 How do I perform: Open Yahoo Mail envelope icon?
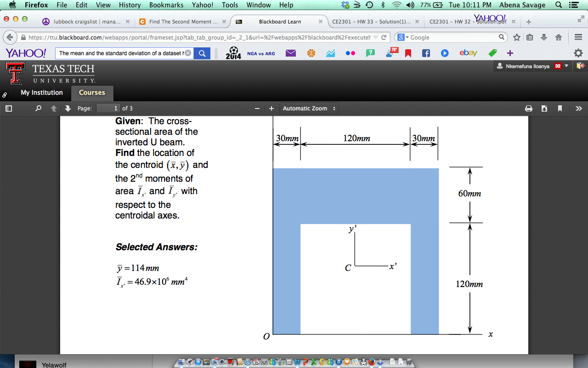[x=290, y=53]
